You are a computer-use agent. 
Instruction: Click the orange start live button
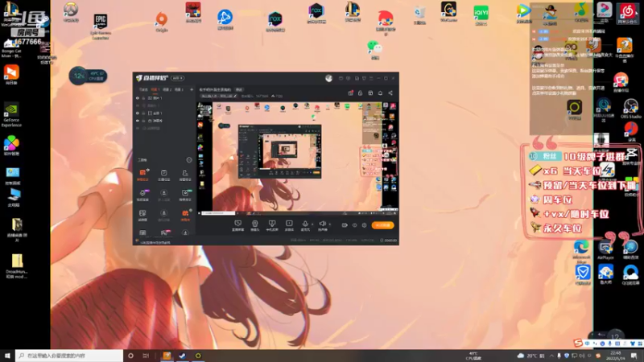(x=383, y=225)
